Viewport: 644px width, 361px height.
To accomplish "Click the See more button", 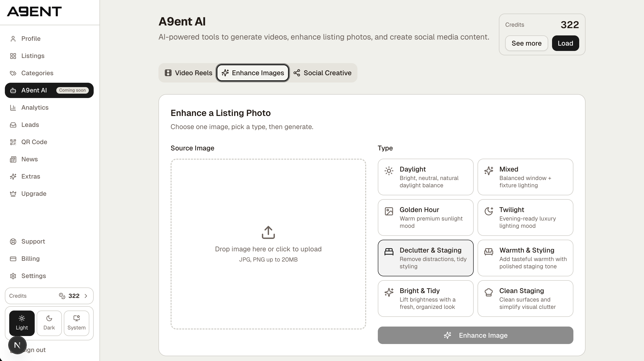I will pyautogui.click(x=527, y=43).
